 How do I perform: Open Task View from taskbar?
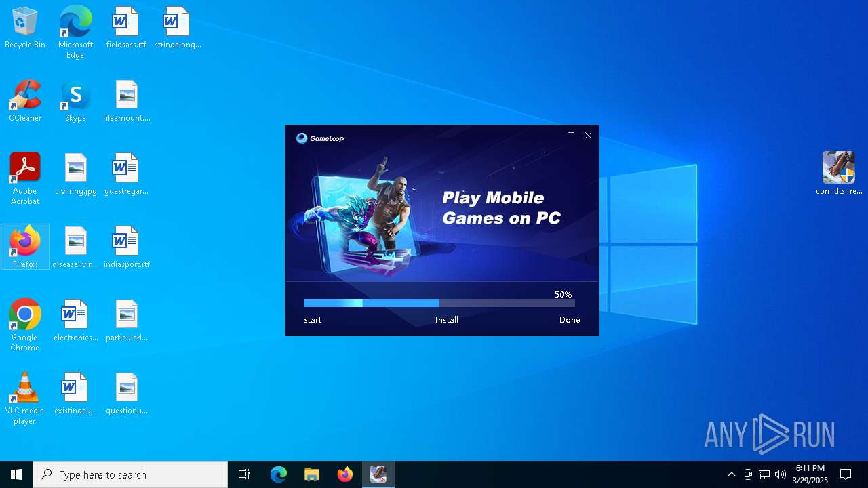point(244,474)
